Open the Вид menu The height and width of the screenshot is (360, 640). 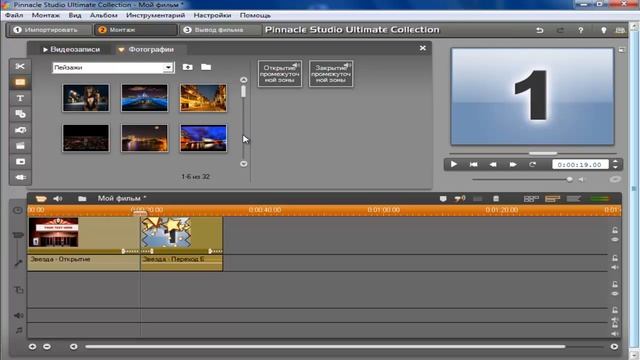[x=75, y=15]
